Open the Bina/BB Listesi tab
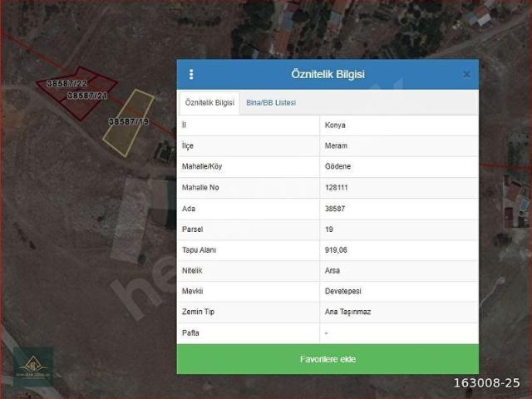Image resolution: width=532 pixels, height=399 pixels. pyautogui.click(x=271, y=103)
